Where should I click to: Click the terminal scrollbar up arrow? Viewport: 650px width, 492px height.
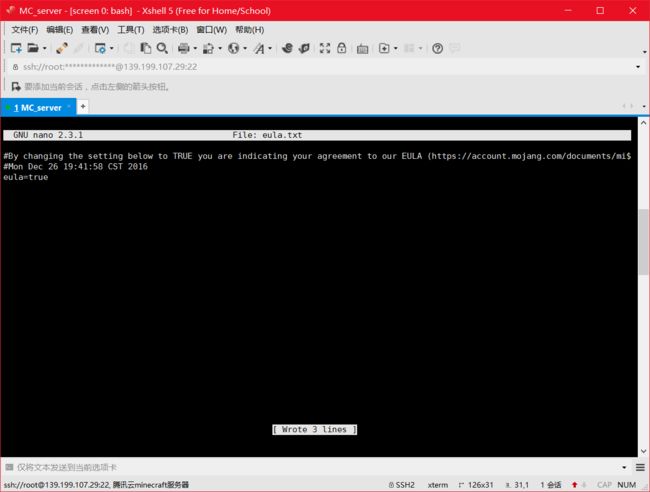point(643,123)
